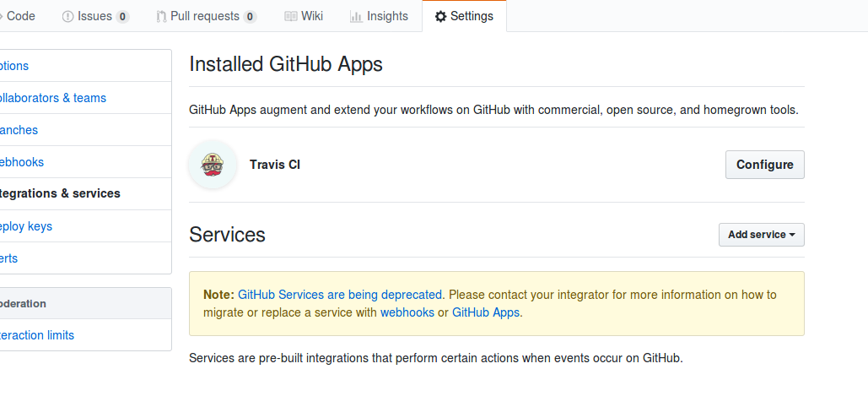Open the Travis CI app name

click(x=275, y=165)
